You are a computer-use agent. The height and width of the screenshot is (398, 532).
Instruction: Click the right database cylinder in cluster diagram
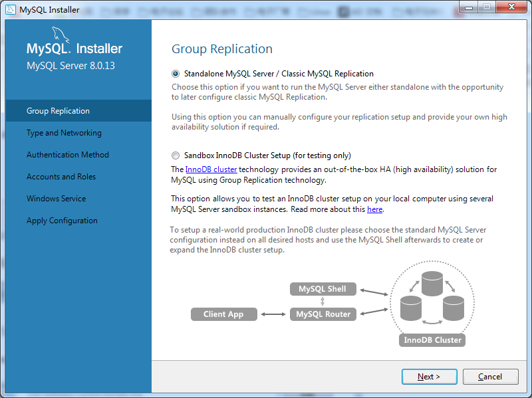(454, 308)
